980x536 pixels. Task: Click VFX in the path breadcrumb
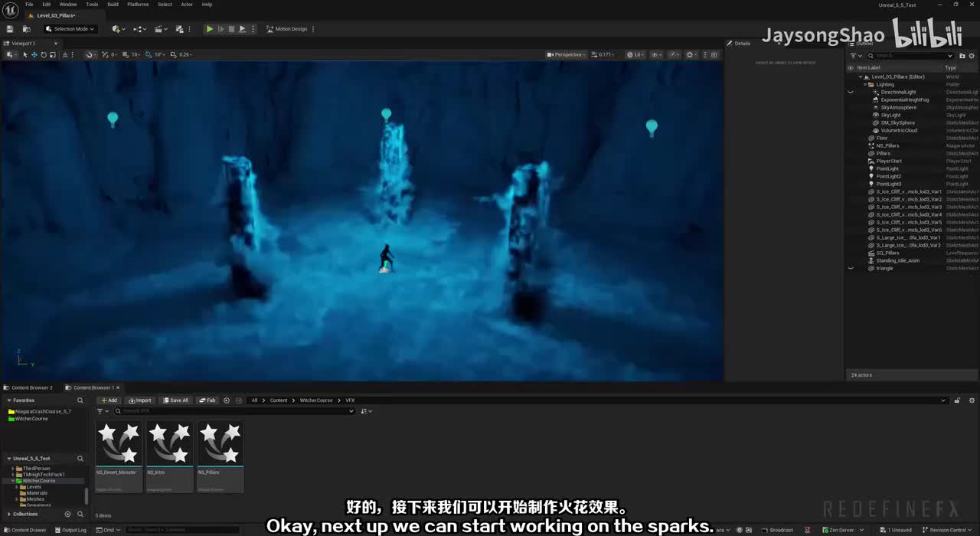350,400
